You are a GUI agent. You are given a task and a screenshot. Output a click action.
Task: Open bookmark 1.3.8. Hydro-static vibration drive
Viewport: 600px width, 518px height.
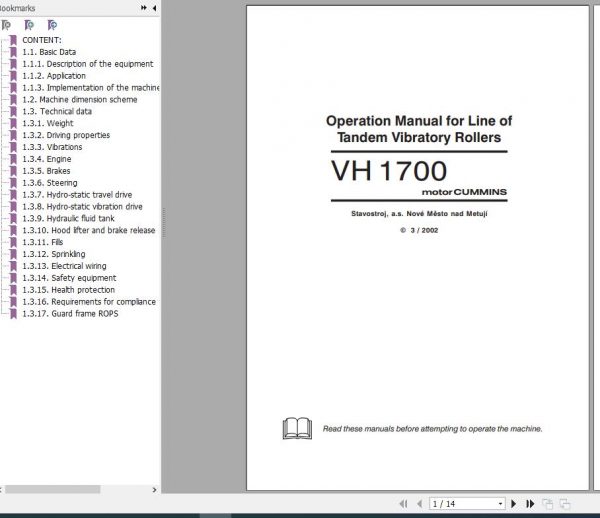coord(82,207)
